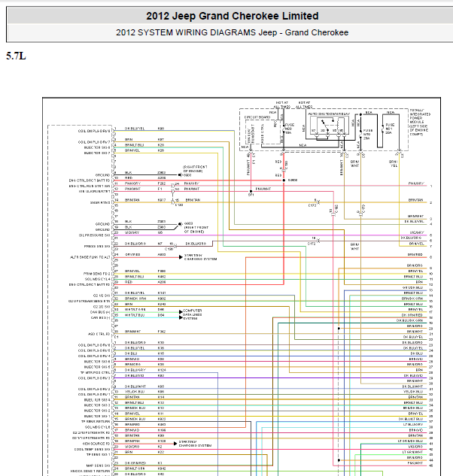Click the 'PNK/GRY' wire label beside F202
Image resolution: width=453 pixels, height=476 pixels.
[132, 183]
